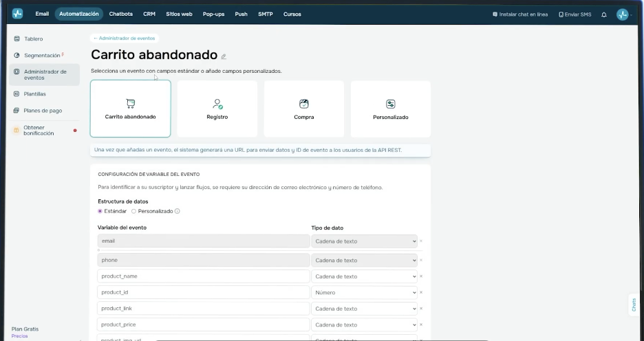Screen dimensions: 644x341
Task: Open the notifications bell
Action: point(604,14)
